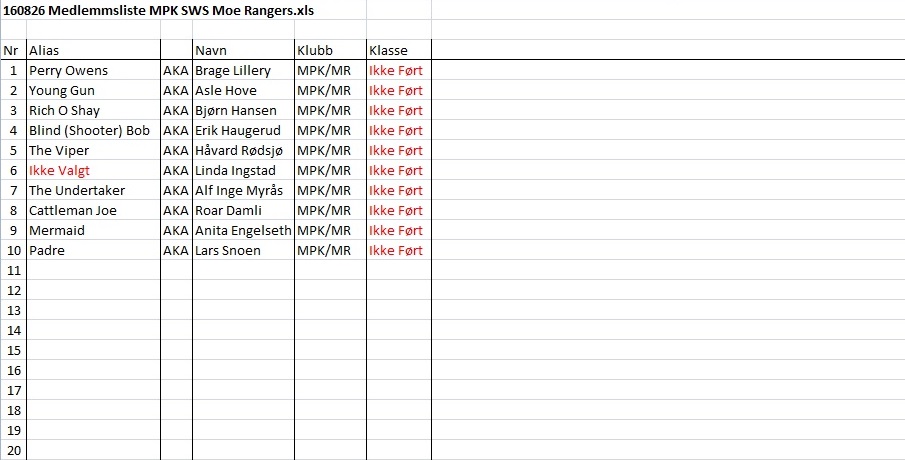Select the Nr header cell
Image resolution: width=905 pixels, height=460 pixels.
tap(14, 50)
